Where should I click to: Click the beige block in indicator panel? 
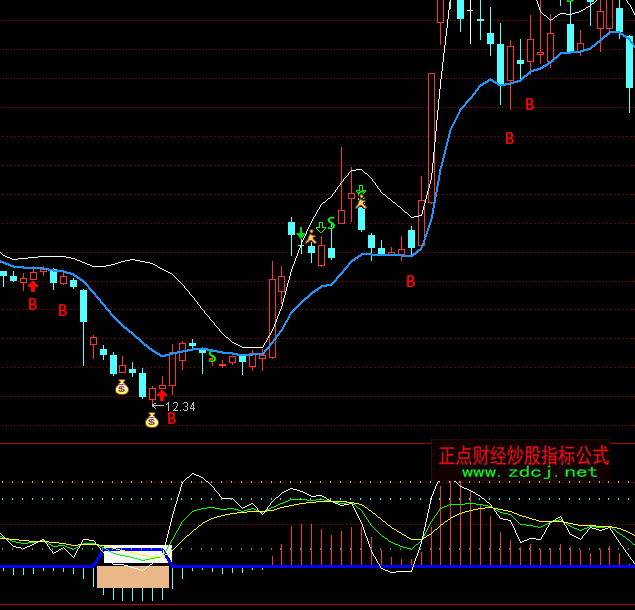(134, 577)
